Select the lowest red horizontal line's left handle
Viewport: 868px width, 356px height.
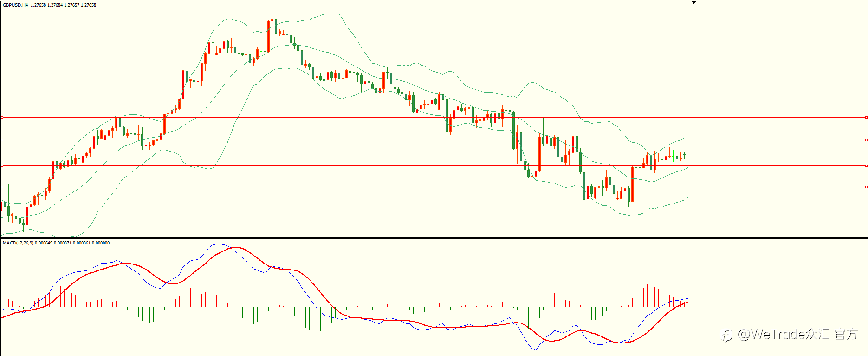tap(2, 187)
